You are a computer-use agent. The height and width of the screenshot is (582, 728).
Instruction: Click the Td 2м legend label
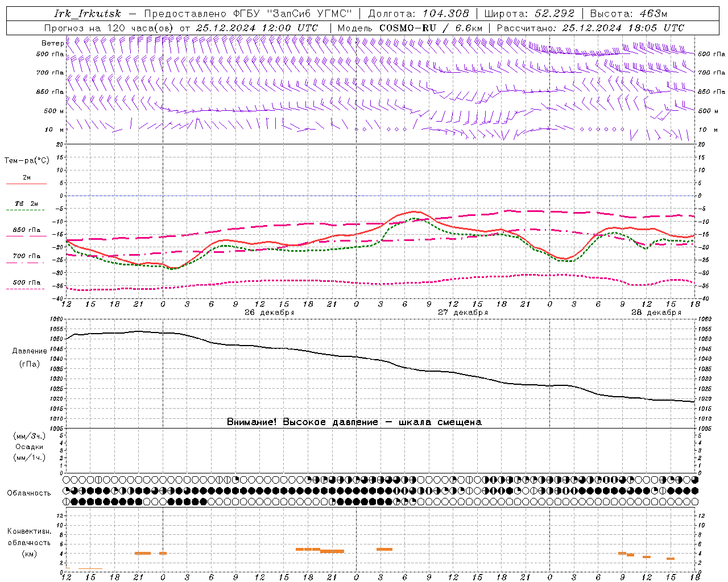point(26,203)
